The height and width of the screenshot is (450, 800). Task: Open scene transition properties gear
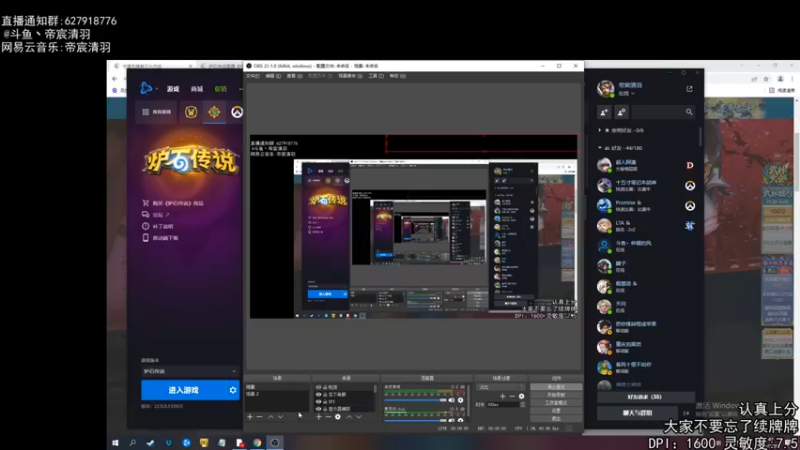[x=521, y=396]
